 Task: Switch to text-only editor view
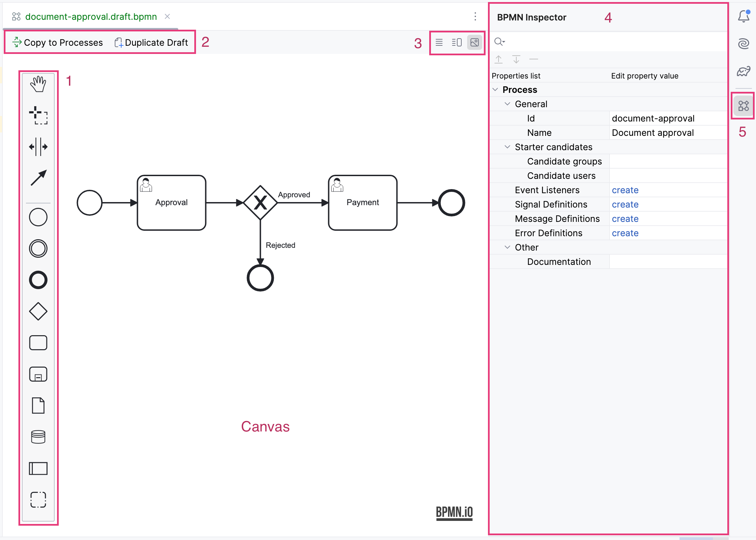[439, 42]
